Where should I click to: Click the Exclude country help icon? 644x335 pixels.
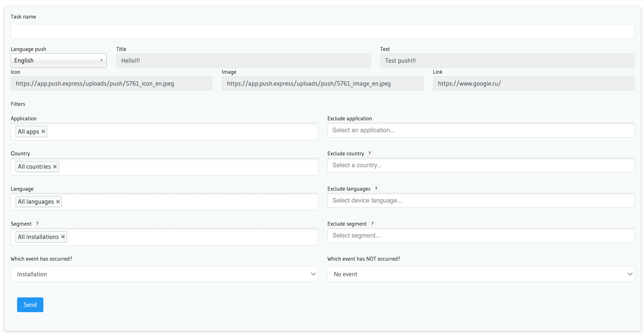click(369, 153)
